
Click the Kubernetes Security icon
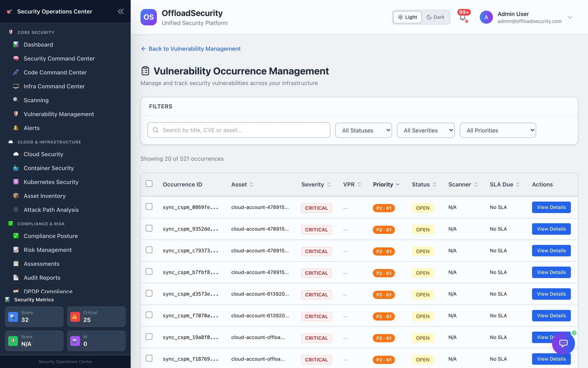(16, 182)
